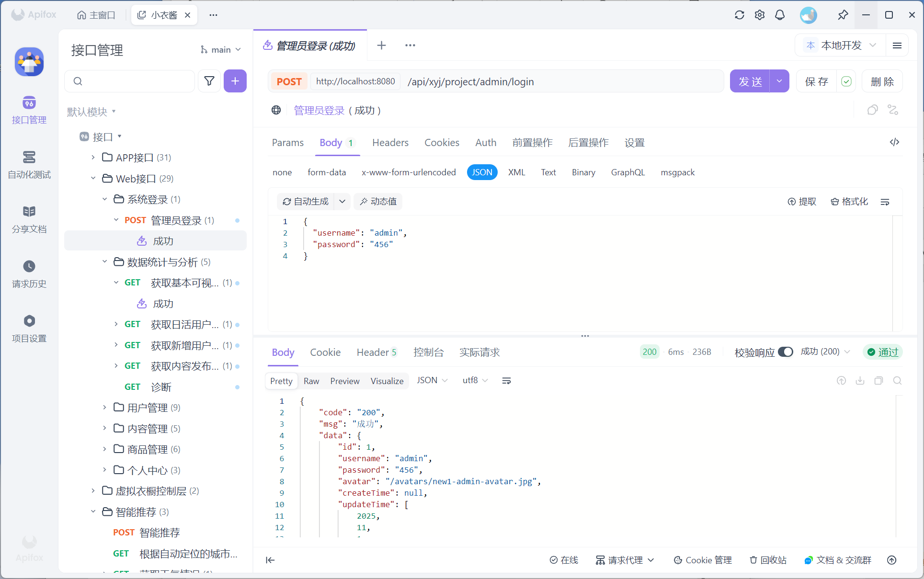This screenshot has width=924, height=579.
Task: Click the notification bell icon
Action: click(780, 15)
